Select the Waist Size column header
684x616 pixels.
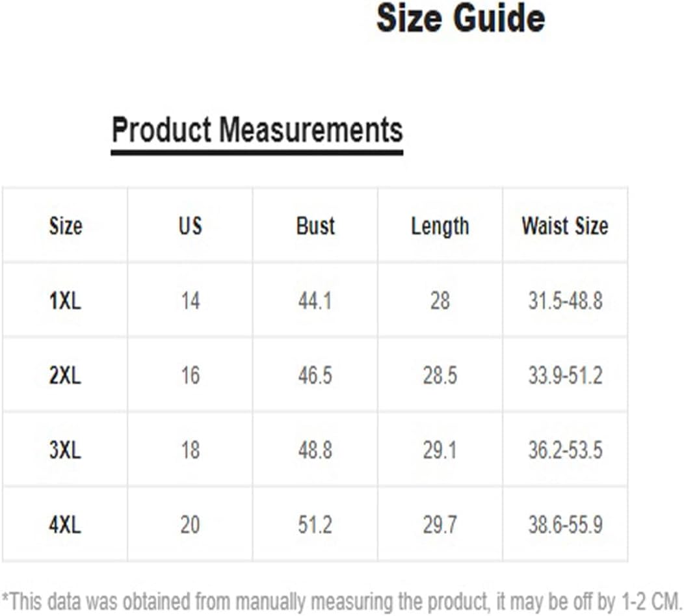coord(565,226)
